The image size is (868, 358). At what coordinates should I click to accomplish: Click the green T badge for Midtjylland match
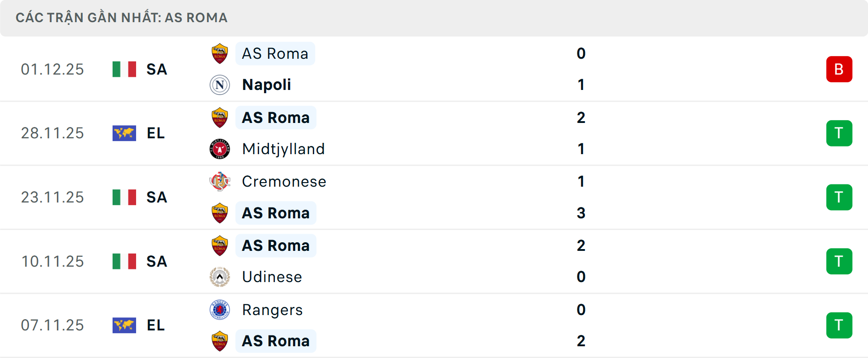(x=840, y=133)
